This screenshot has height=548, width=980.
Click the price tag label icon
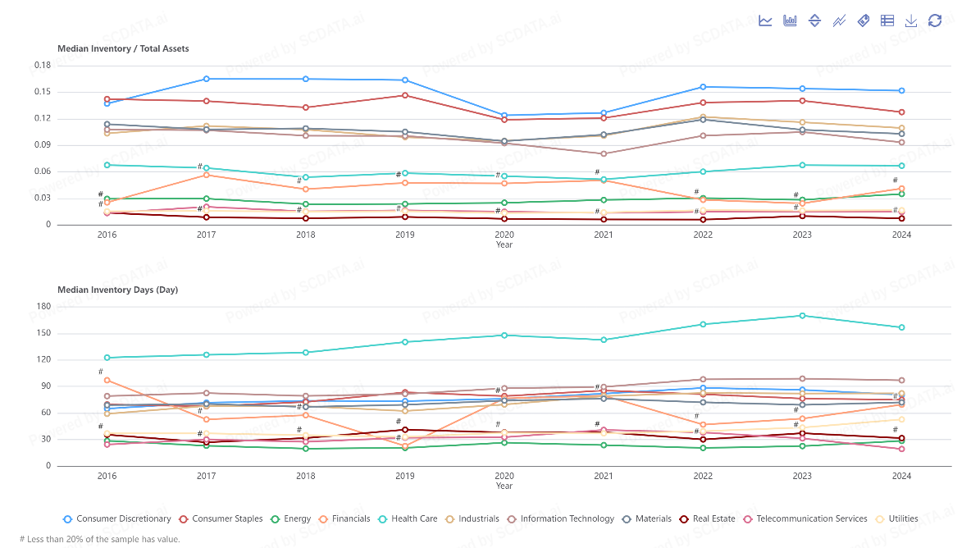[863, 21]
